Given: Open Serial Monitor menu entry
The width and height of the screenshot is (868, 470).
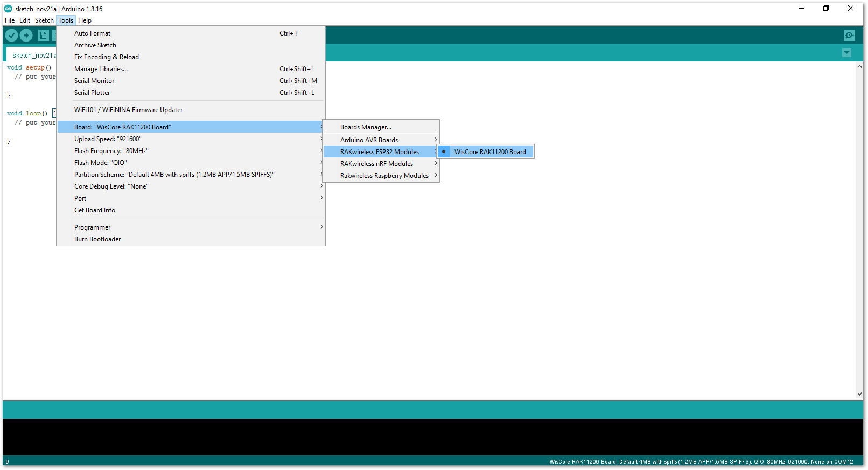Looking at the screenshot, I should 191,81.
